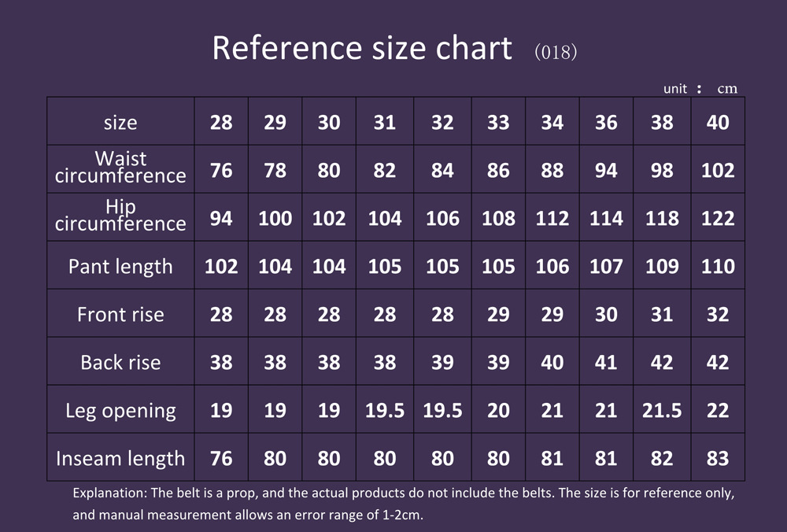The height and width of the screenshot is (532, 787).
Task: Select the leg opening value 21.5
Action: click(662, 410)
